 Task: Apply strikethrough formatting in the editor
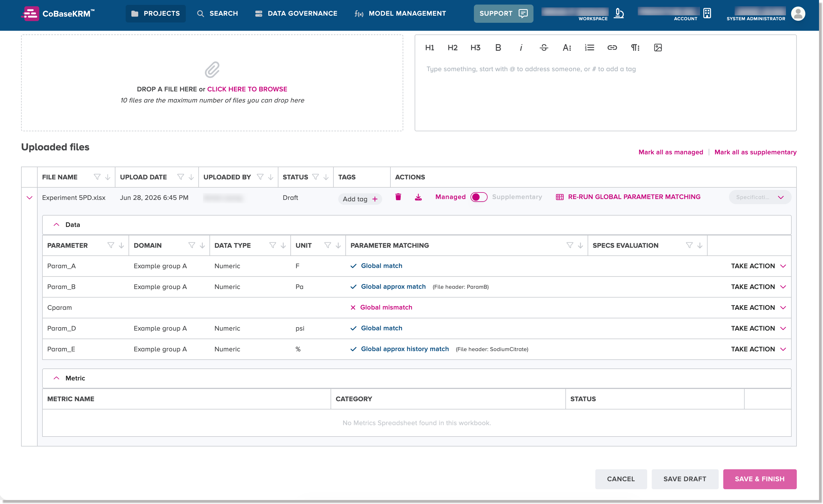[x=544, y=48]
